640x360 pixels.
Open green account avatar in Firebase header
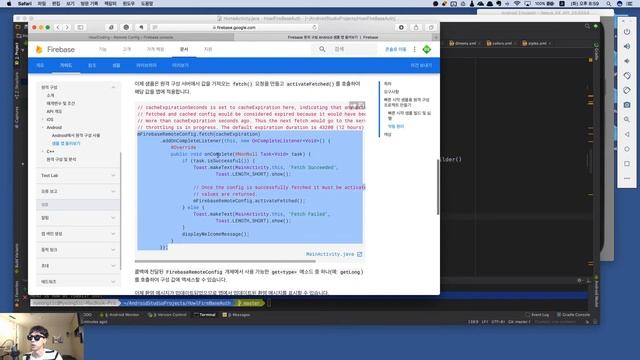pos(427,49)
